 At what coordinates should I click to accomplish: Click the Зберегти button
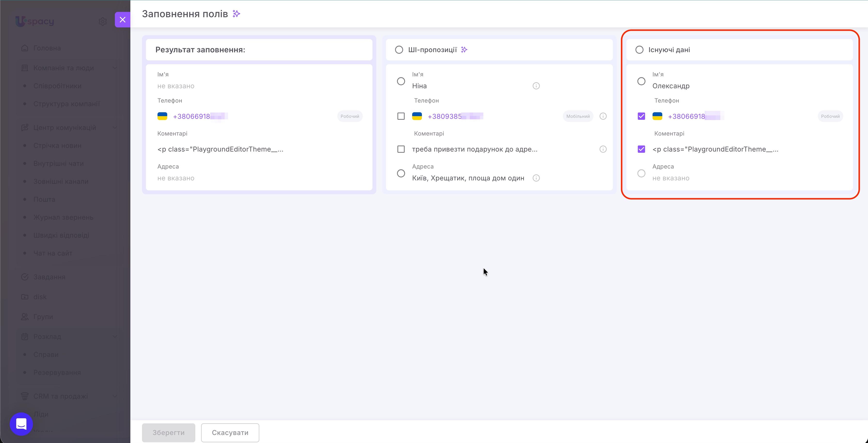(x=168, y=433)
